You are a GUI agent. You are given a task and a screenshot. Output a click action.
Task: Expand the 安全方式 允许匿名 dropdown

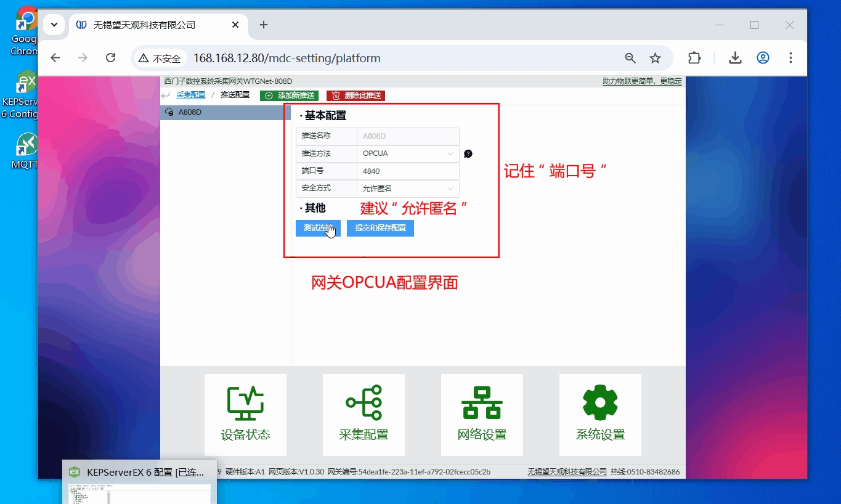point(408,189)
